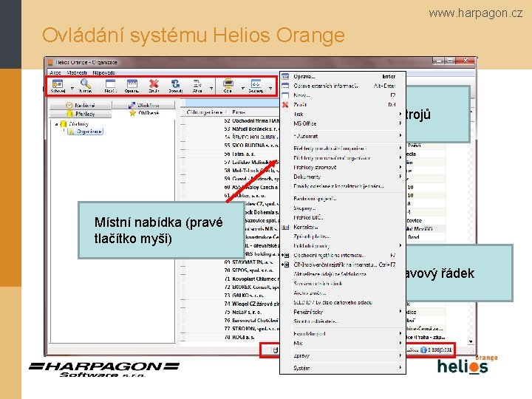Click the database icon in the status bar

276,350
